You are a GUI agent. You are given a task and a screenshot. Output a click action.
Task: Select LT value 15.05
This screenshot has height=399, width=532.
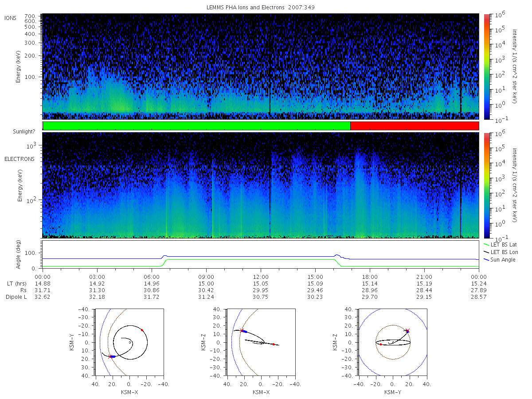tap(261, 283)
